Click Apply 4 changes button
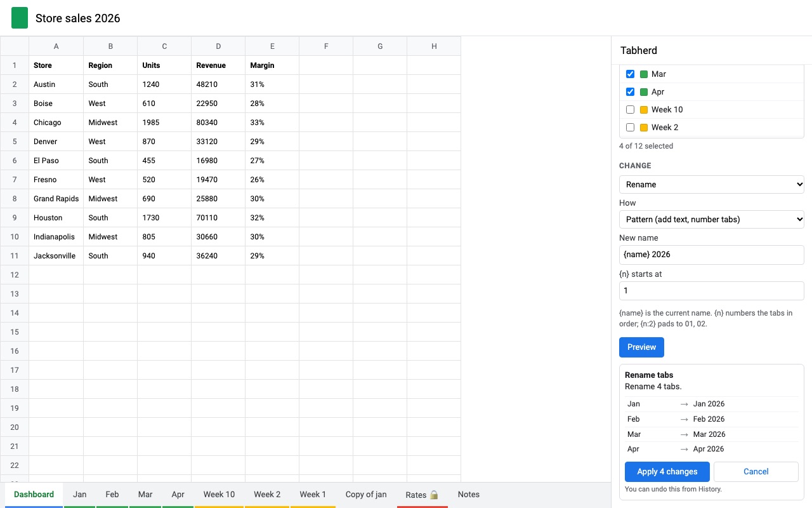812x508 pixels. (667, 472)
